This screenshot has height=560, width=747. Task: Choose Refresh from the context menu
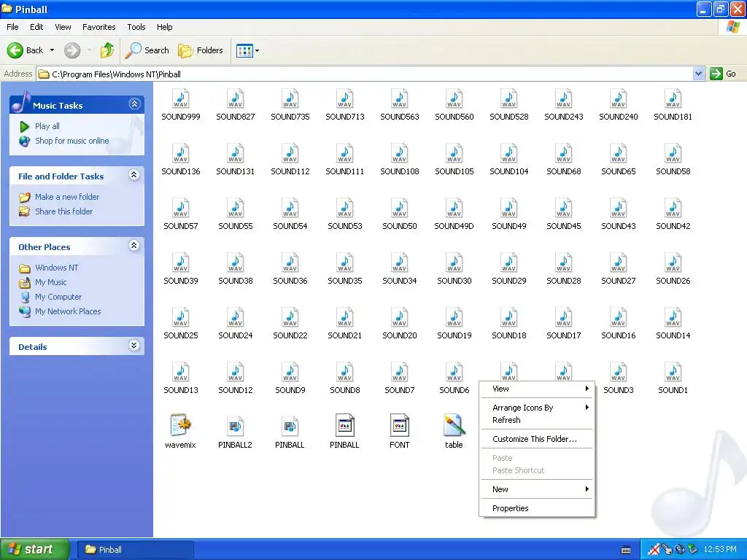tap(536, 420)
